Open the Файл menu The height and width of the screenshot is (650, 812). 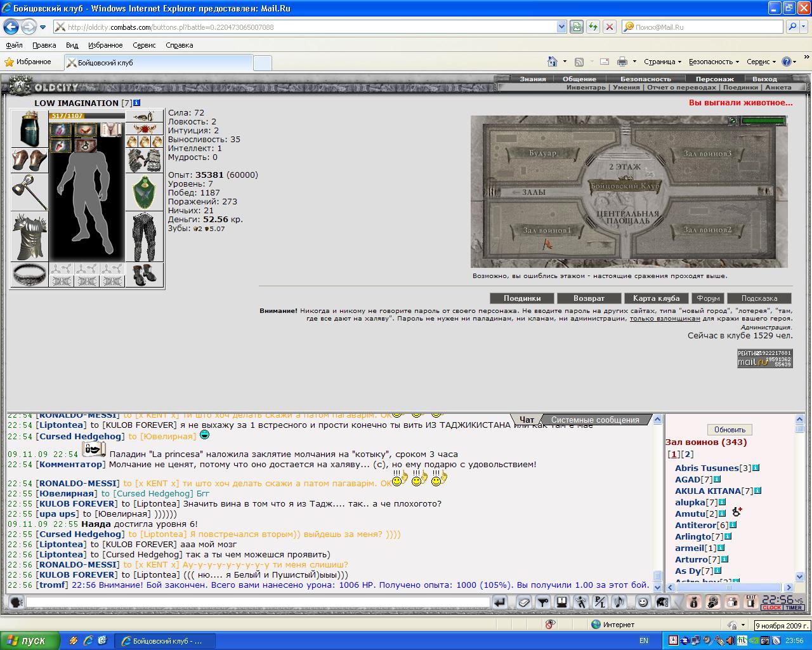(14, 45)
